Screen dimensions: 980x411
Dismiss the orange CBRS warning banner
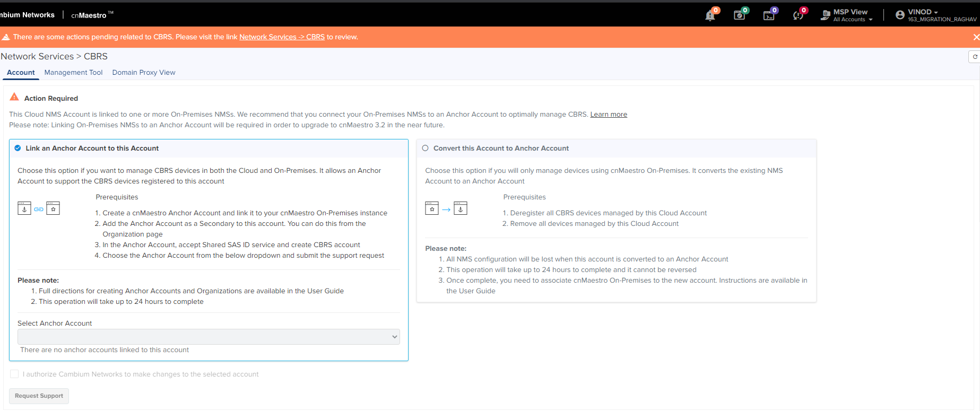click(976, 37)
